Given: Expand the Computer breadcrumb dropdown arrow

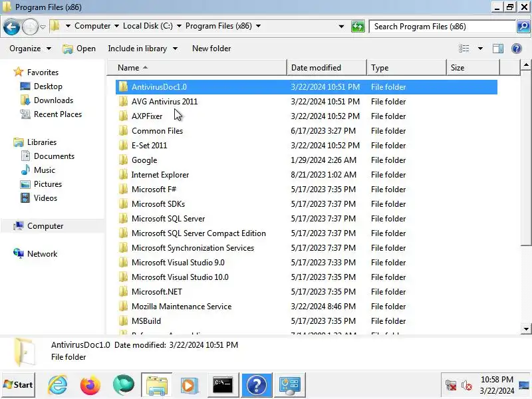Looking at the screenshot, I should [x=116, y=26].
